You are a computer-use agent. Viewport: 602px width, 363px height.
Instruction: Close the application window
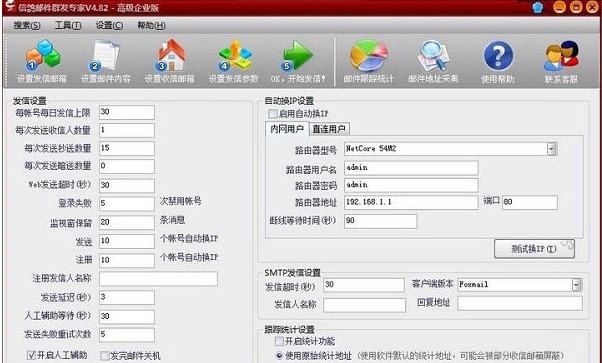pos(592,7)
